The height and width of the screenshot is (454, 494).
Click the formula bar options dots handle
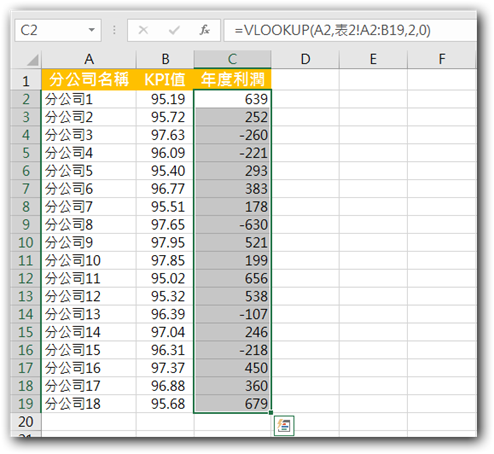pyautogui.click(x=114, y=30)
